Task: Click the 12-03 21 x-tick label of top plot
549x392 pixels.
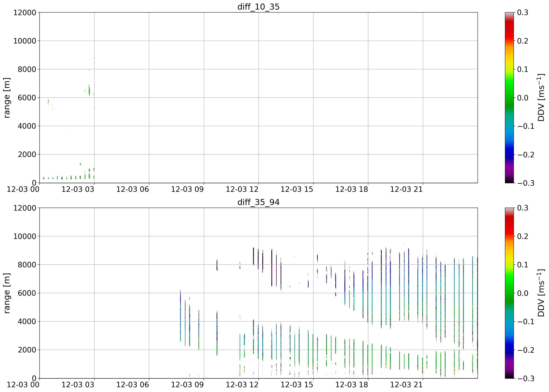Action: click(x=407, y=189)
